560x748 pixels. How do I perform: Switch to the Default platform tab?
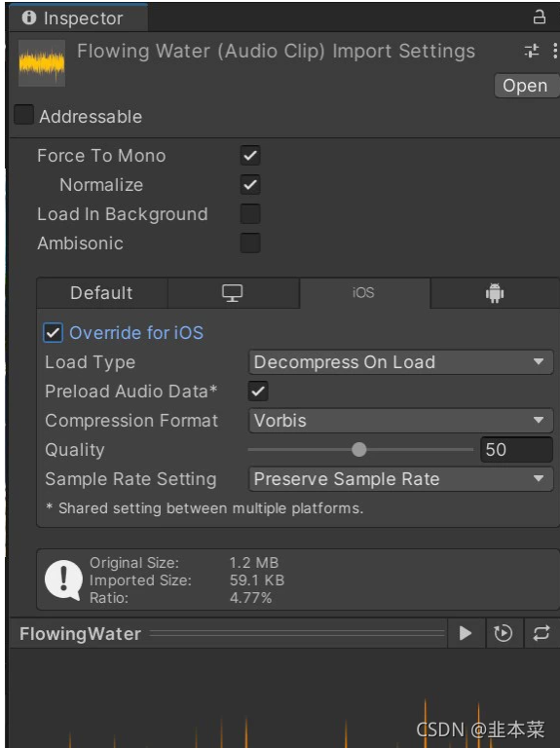pyautogui.click(x=102, y=293)
